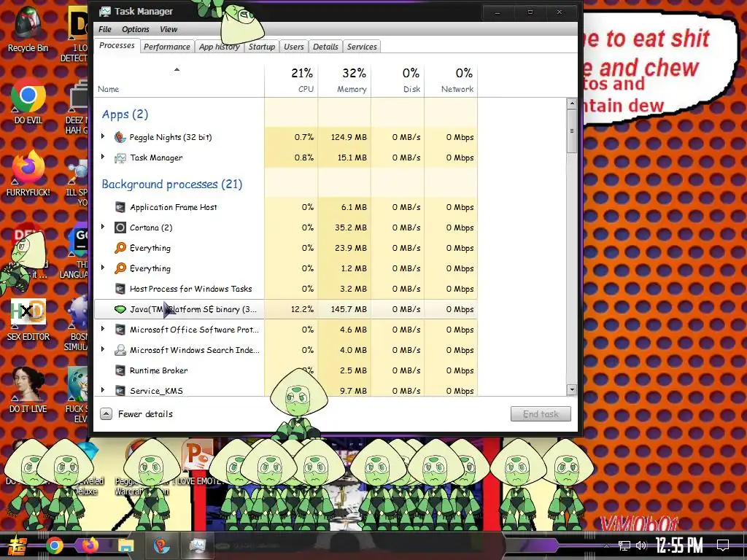The height and width of the screenshot is (560, 747).
Task: Expand the Task Manager process row
Action: (103, 157)
